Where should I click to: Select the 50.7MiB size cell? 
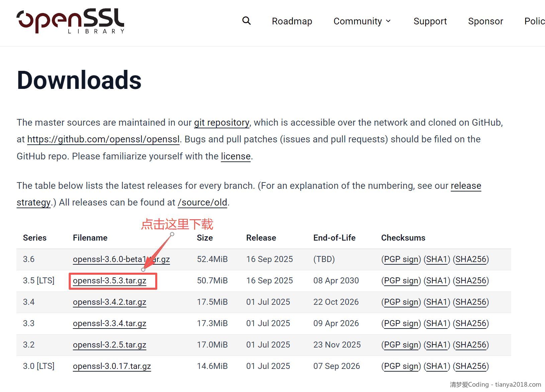pos(212,281)
